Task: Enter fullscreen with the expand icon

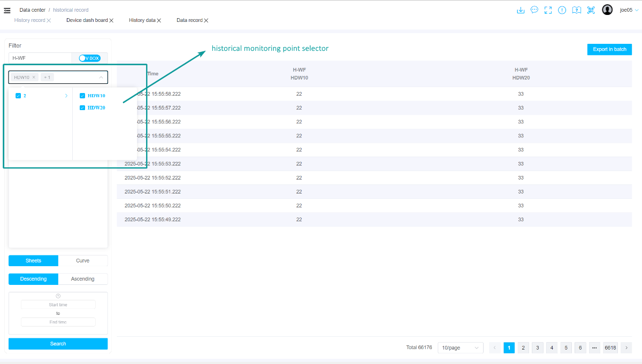Action: (548, 10)
